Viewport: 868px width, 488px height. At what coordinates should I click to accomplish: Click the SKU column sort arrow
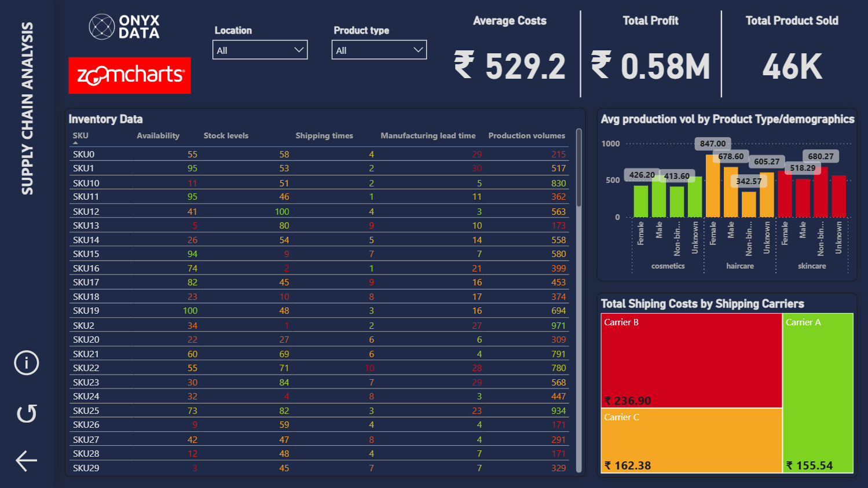tap(75, 142)
